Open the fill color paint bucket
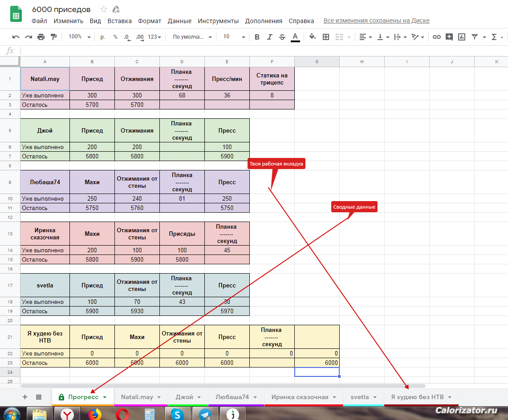The image size is (508, 420). (313, 37)
